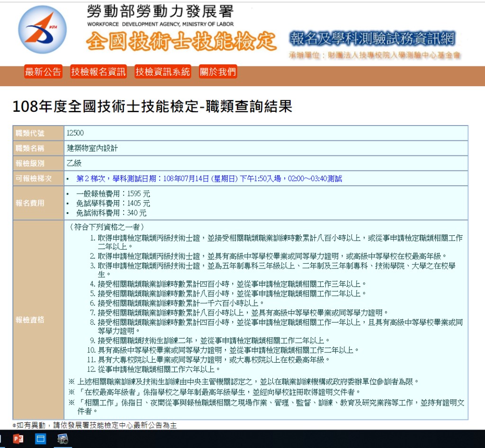Click the 免試術科費用 340 元 line

point(111,213)
